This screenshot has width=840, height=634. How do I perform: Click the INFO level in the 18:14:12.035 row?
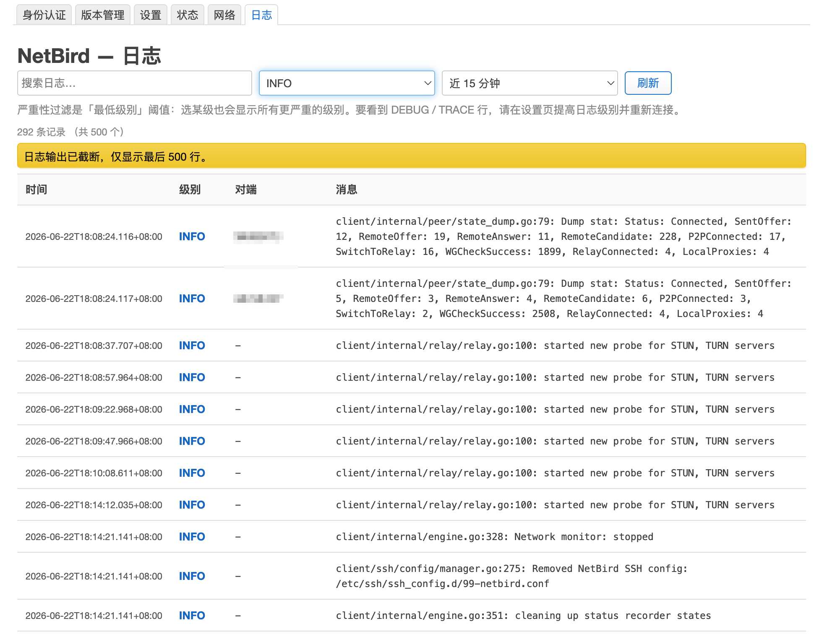[192, 505]
